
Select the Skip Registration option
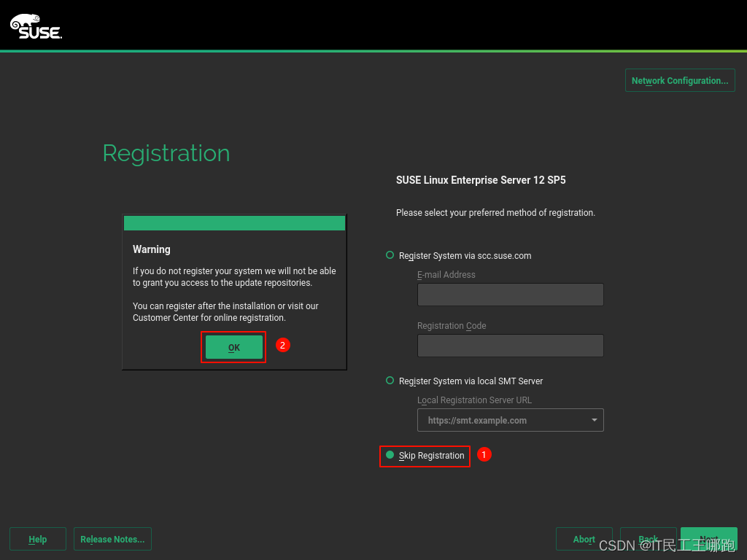(x=425, y=455)
